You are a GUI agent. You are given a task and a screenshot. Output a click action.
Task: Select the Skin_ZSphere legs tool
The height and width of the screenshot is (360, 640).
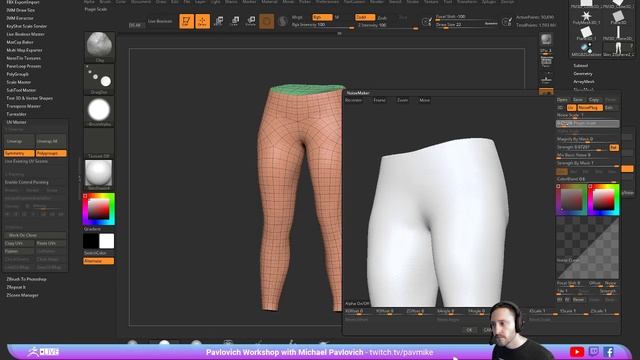[618, 49]
